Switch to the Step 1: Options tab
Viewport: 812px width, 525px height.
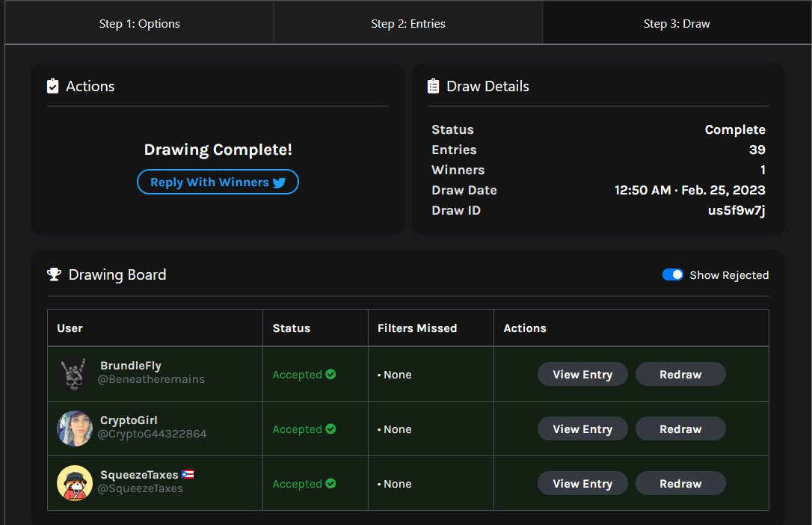tap(139, 22)
